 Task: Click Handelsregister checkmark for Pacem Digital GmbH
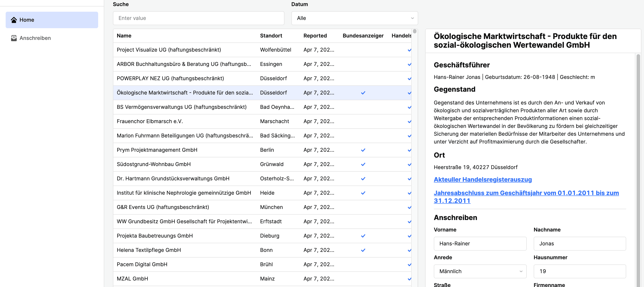click(x=409, y=264)
